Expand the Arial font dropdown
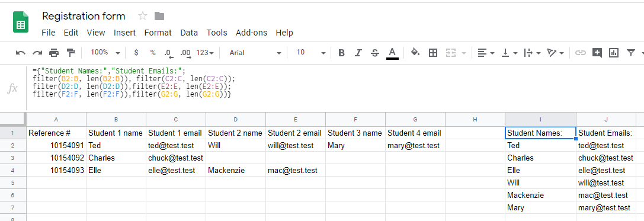 pos(255,53)
